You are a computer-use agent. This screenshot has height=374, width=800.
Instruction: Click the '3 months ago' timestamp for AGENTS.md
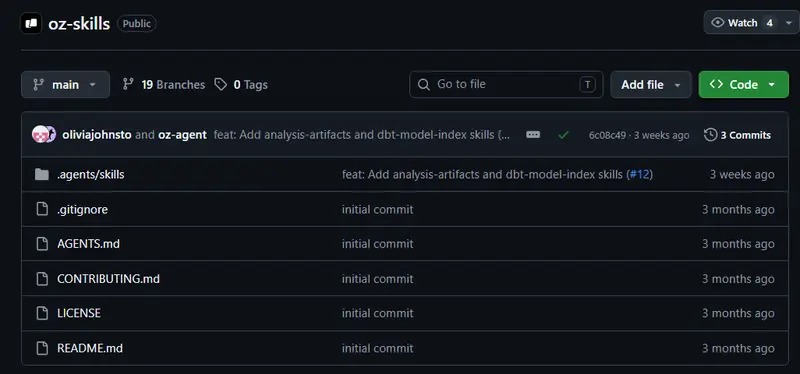tap(738, 244)
